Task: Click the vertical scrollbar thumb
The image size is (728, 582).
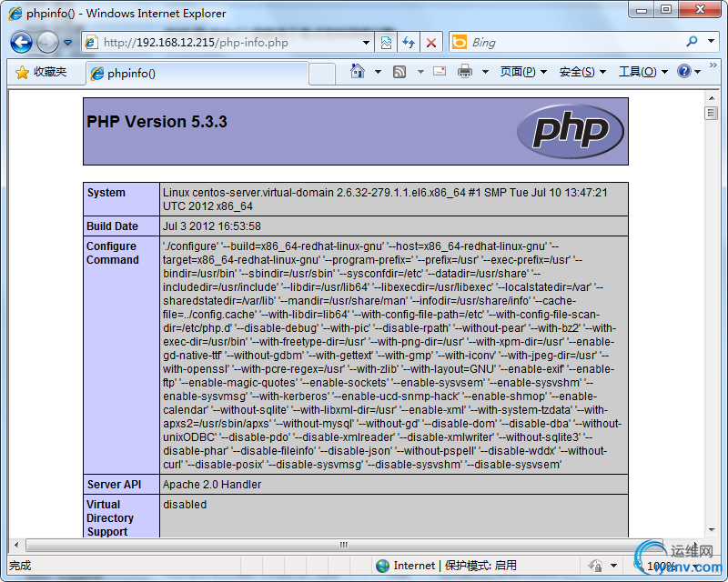Action: click(x=712, y=114)
